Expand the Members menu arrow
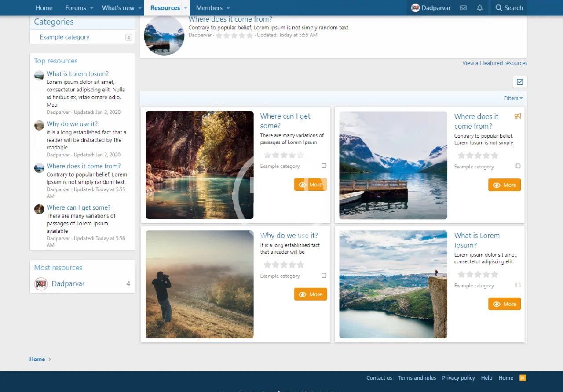 228,8
